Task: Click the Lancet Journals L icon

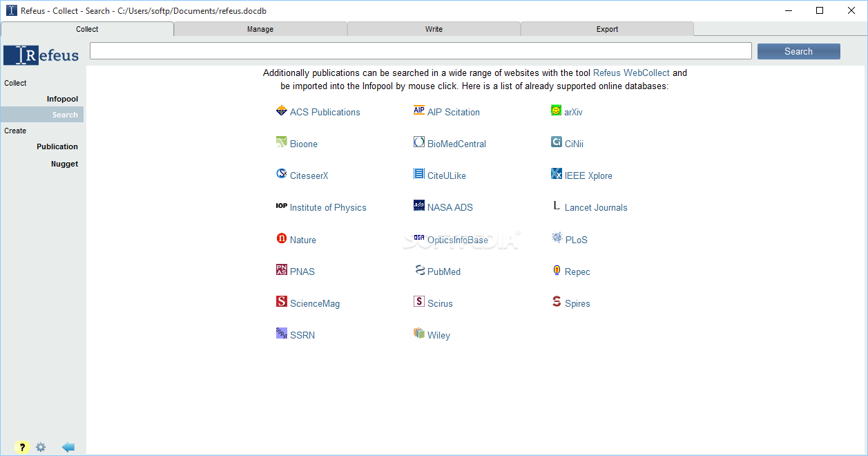Action: click(557, 206)
